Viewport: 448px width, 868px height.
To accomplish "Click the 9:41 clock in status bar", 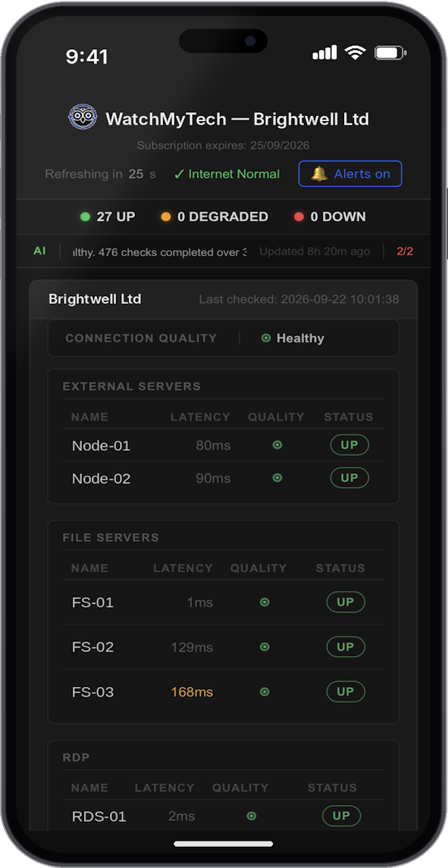I will coord(87,56).
